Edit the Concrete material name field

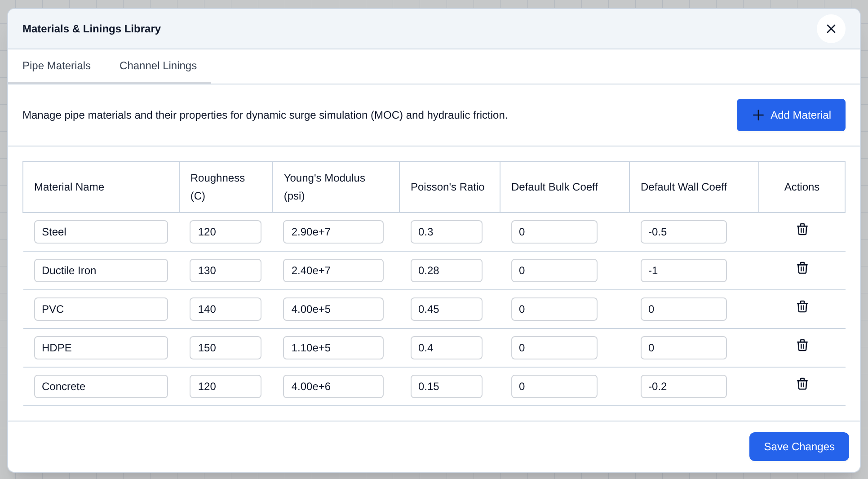click(101, 386)
